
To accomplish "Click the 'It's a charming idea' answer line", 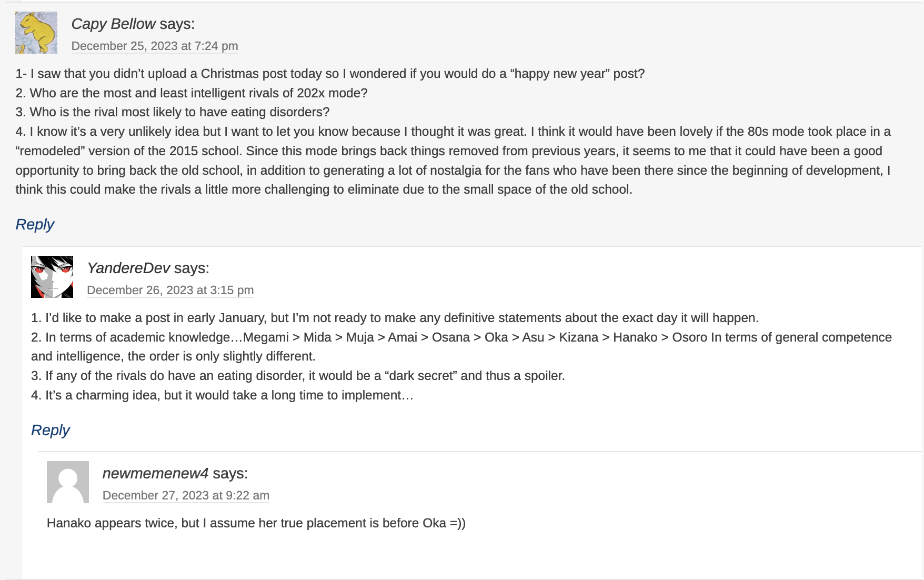I will pyautogui.click(x=222, y=395).
